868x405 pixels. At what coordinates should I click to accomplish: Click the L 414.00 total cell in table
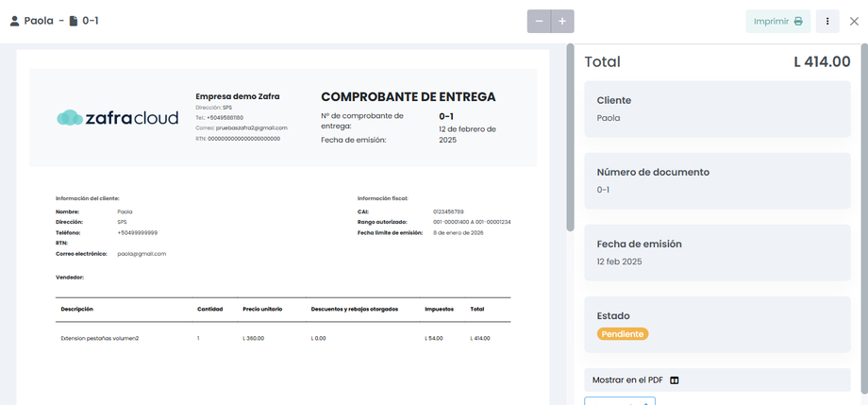480,338
